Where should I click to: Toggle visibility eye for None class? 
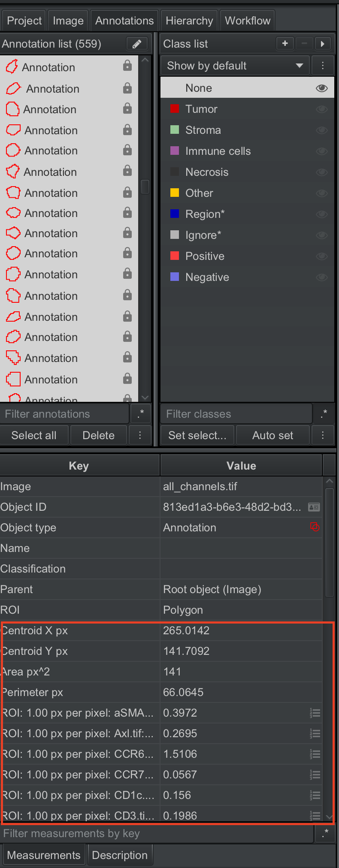321,88
